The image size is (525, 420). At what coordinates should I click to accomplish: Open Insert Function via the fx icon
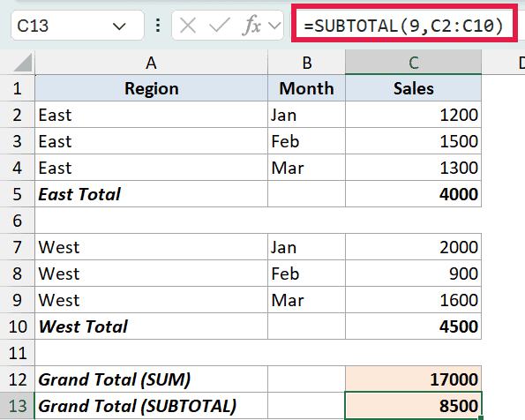pyautogui.click(x=251, y=26)
